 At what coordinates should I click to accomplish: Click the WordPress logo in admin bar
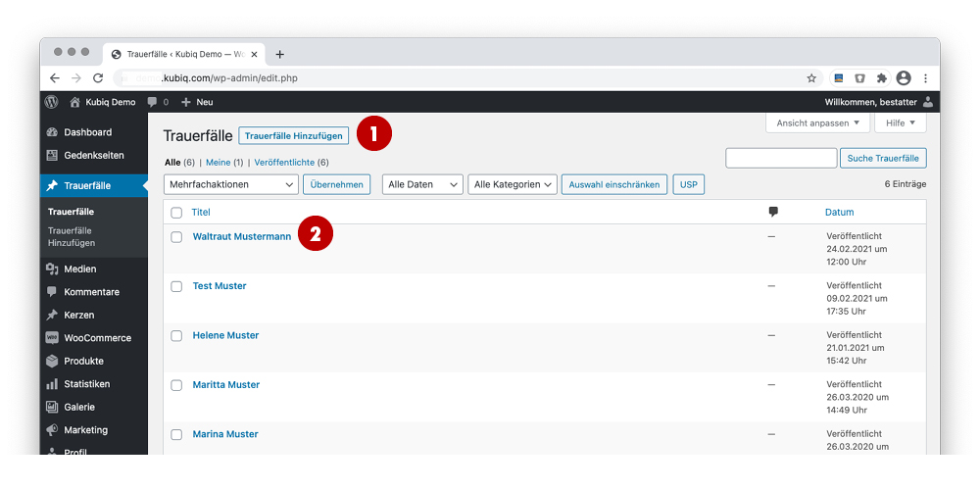(x=52, y=102)
